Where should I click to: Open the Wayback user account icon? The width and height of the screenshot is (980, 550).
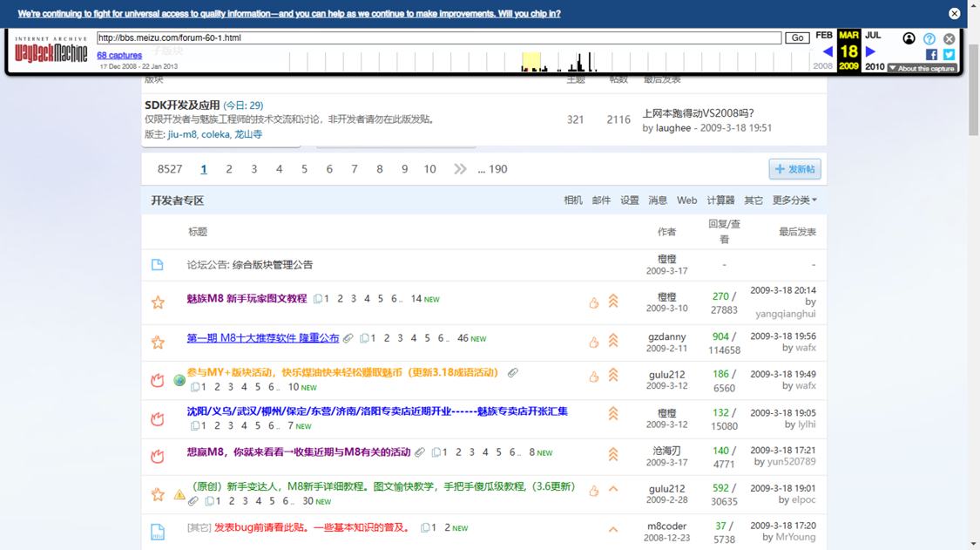click(x=909, y=38)
